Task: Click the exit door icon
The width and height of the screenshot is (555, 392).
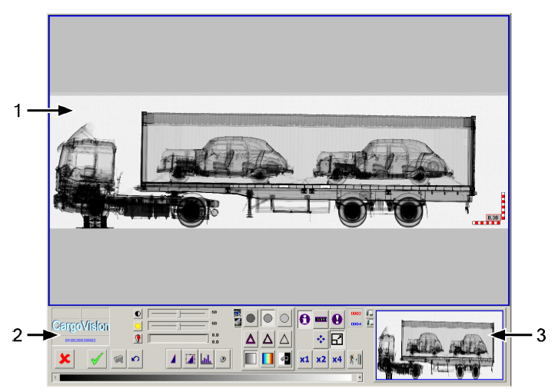Action: pos(354,359)
